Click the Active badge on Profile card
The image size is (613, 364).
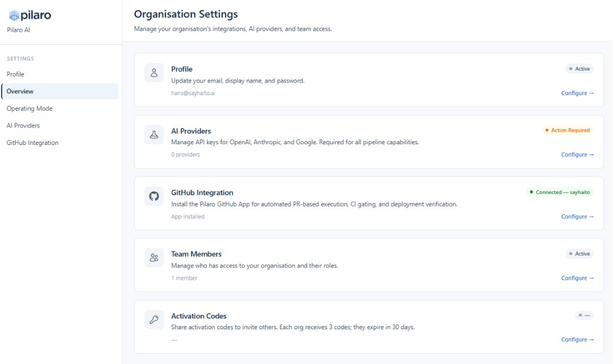click(579, 69)
